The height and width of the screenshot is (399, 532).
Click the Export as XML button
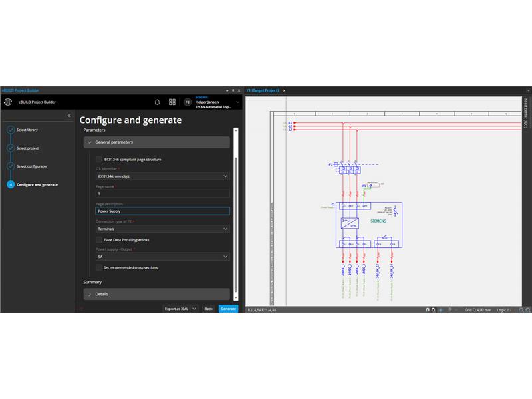176,309
